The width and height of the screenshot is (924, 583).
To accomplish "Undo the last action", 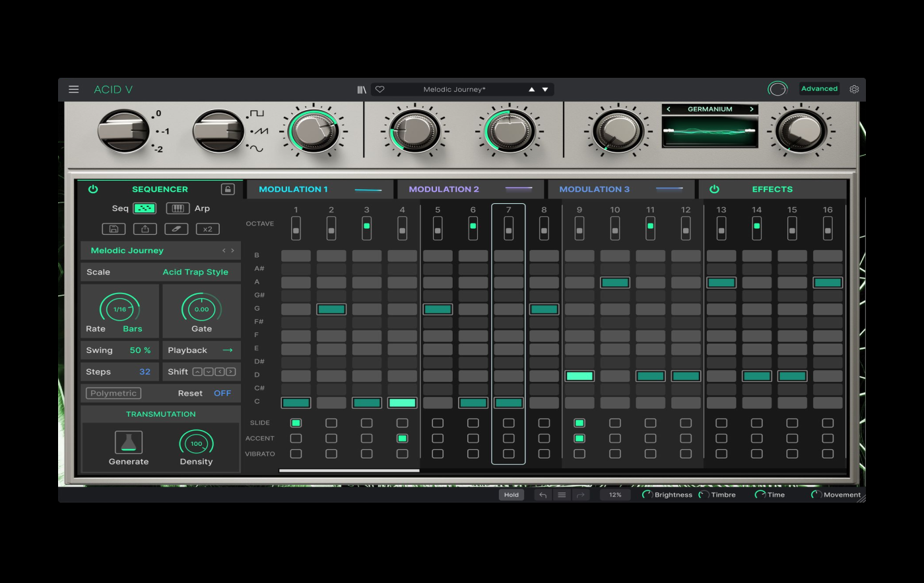I will (543, 495).
